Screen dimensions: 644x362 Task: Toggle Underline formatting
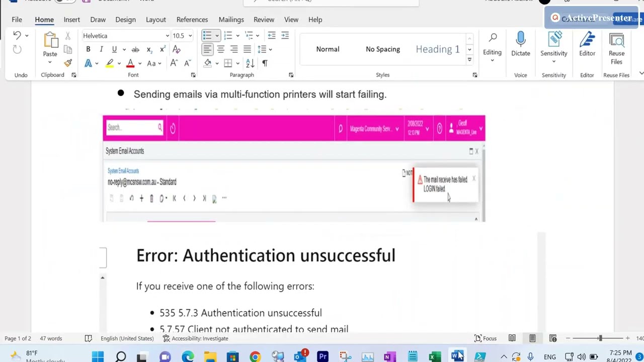click(114, 49)
